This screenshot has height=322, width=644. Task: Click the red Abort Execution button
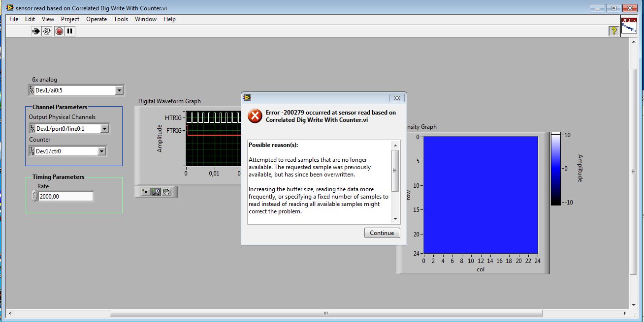[59, 31]
